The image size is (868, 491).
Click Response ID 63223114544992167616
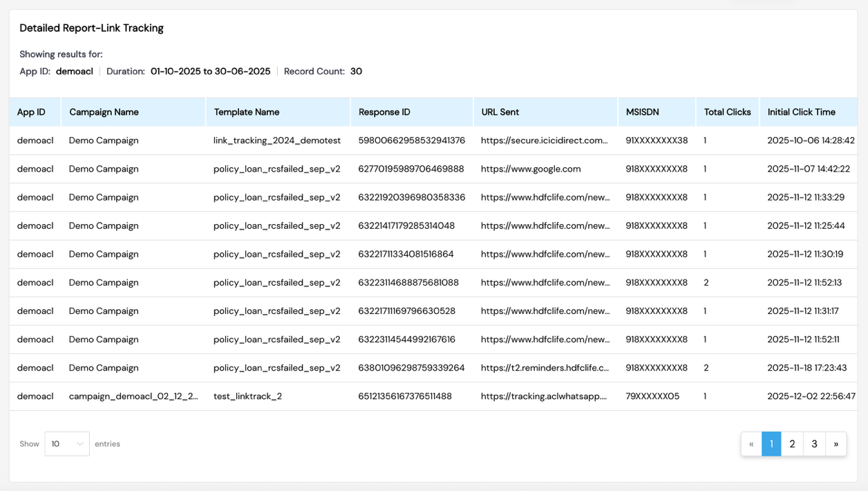click(x=407, y=339)
